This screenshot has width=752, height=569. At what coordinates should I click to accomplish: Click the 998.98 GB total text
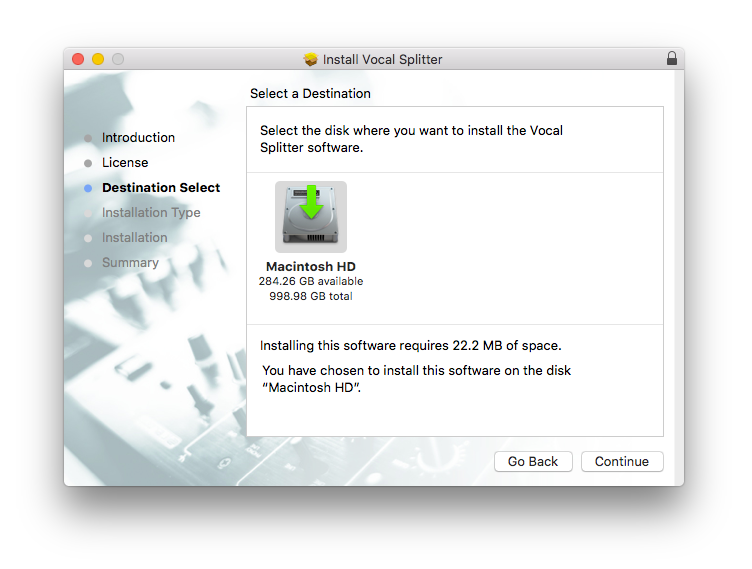pyautogui.click(x=311, y=296)
